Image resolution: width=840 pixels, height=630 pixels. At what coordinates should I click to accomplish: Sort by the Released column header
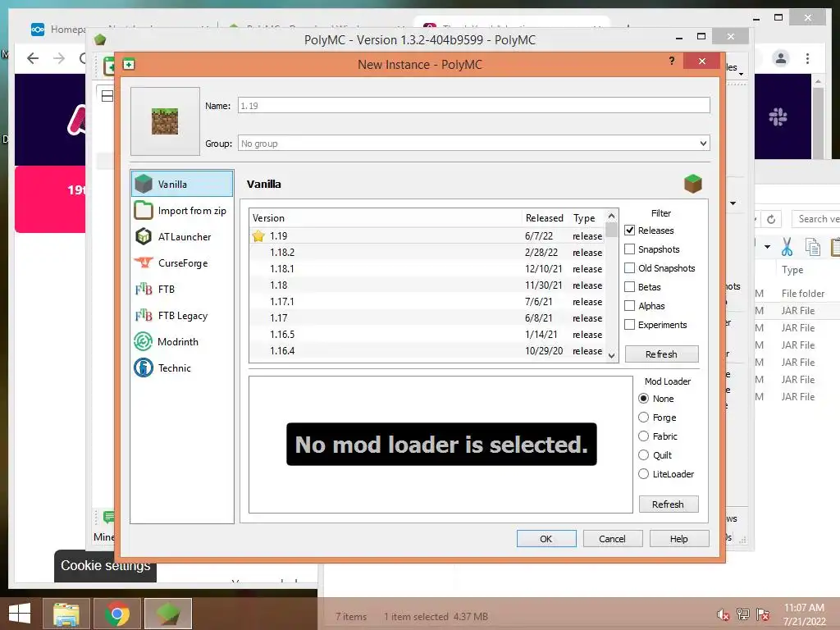click(x=545, y=218)
